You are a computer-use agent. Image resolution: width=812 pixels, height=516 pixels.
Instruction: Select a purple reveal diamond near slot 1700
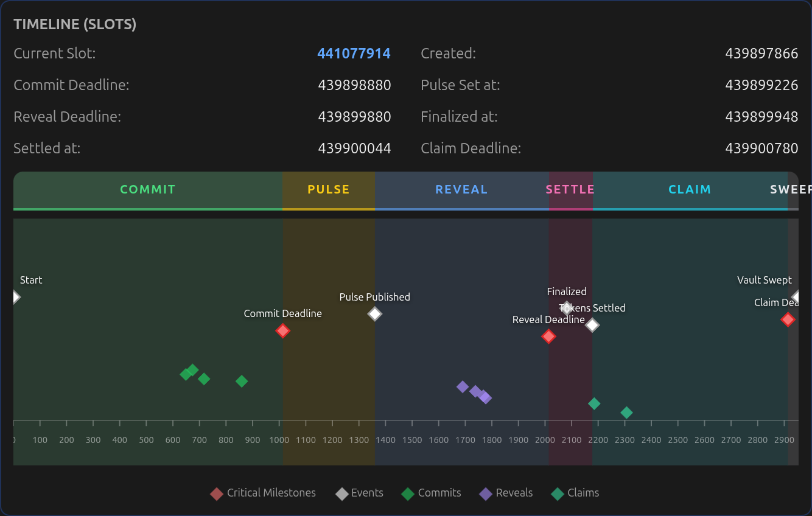pos(463,387)
